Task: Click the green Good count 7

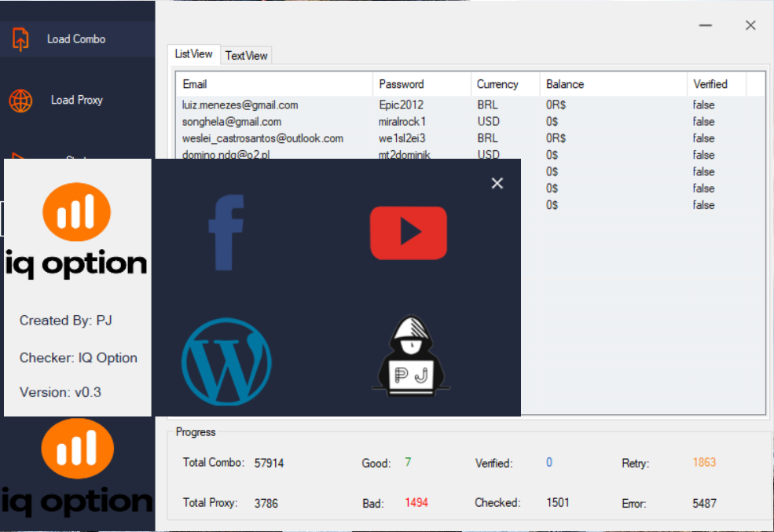Action: 408,462
